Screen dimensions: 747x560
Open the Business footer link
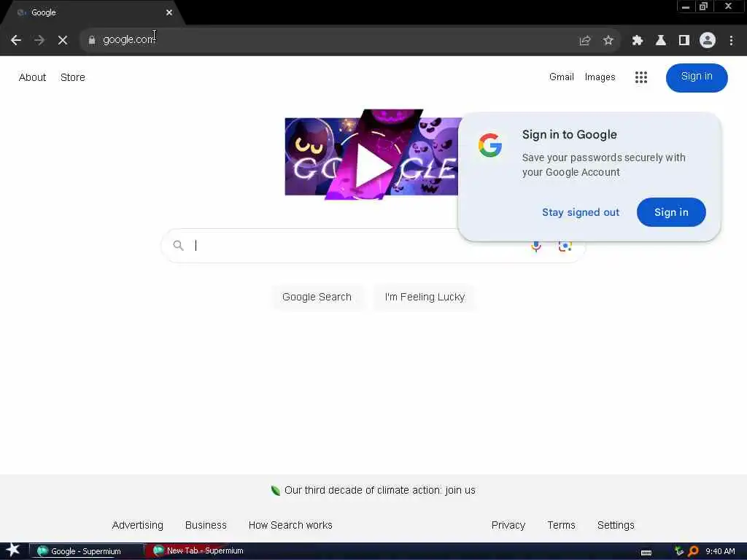tap(206, 525)
